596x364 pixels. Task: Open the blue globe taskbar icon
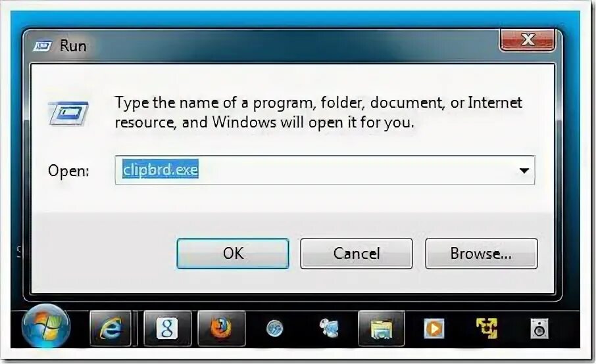click(x=275, y=329)
